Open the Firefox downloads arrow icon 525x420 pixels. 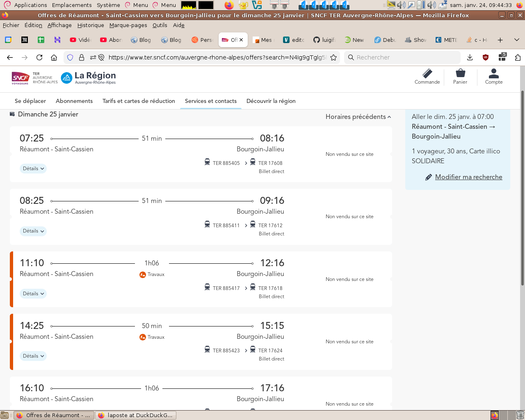point(470,57)
